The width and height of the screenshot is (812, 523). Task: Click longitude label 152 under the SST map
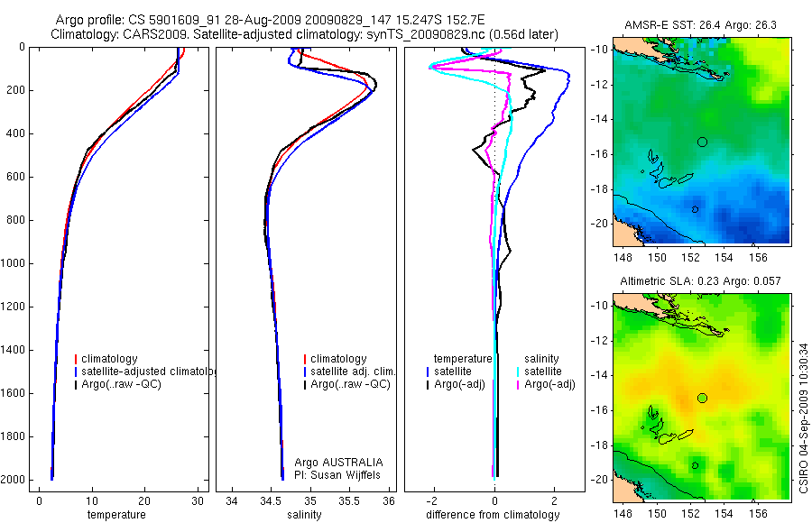[x=690, y=257]
